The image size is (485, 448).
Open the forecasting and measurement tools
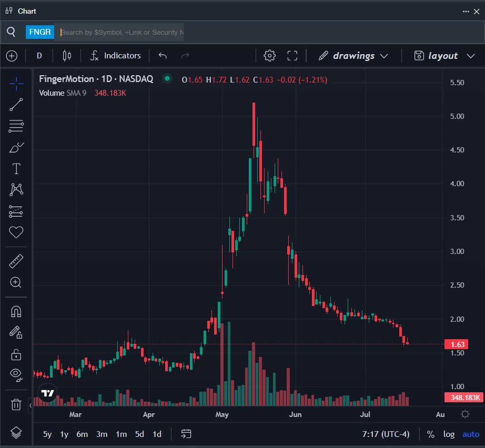click(16, 211)
